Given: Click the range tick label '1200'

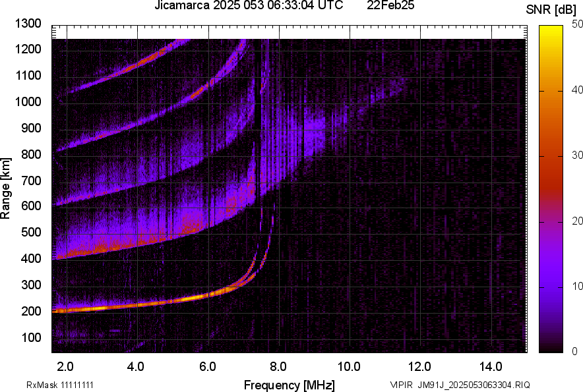Looking at the screenshot, I should [28, 49].
